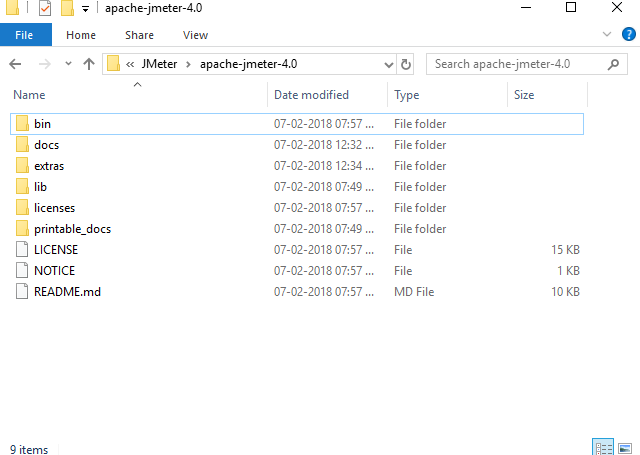Screen dimensions: 640x455
Task: Click the printable_docs folder icon
Action: [22, 229]
